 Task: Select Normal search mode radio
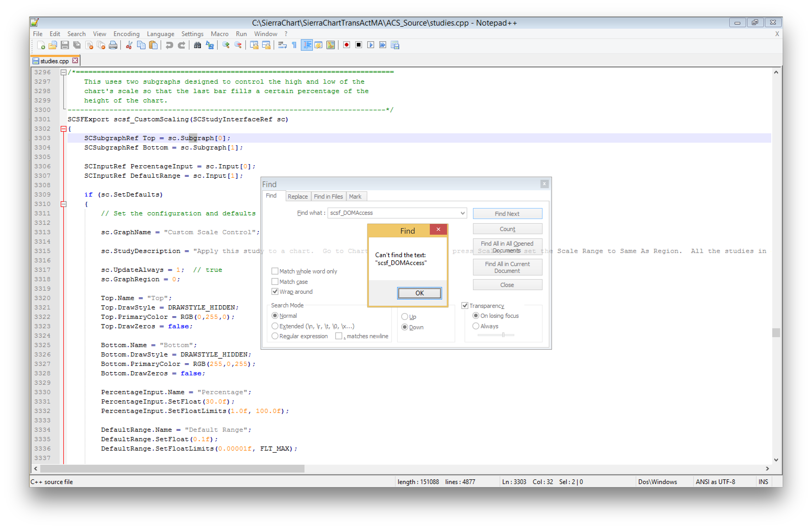coord(275,316)
